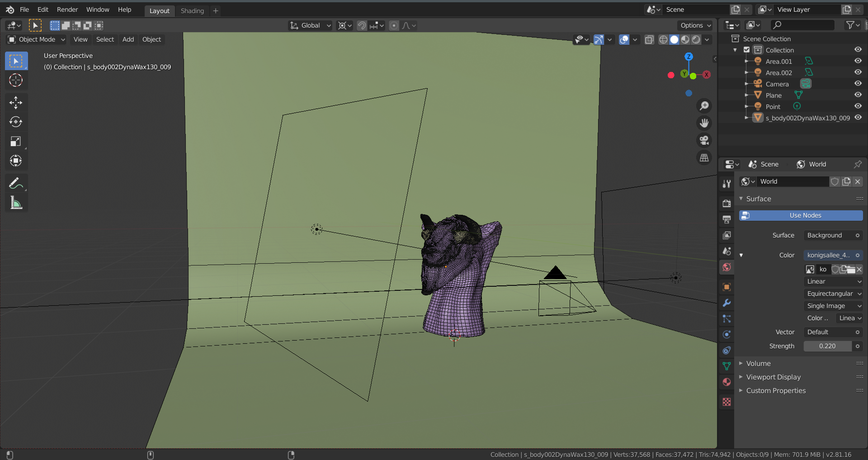Click the World name field
The height and width of the screenshot is (460, 868).
(x=793, y=181)
